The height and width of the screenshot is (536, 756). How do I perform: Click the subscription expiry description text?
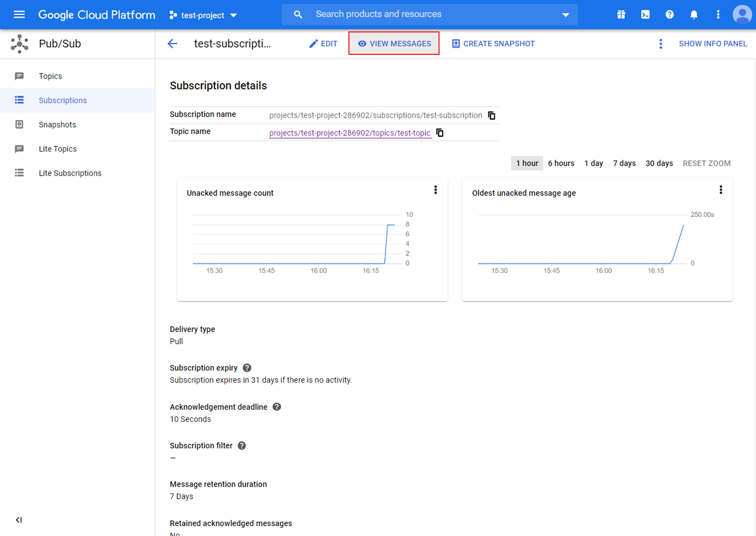point(261,380)
